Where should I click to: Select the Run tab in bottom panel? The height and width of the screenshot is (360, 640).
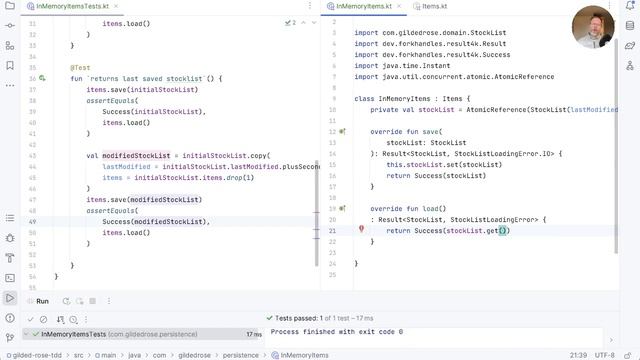[x=42, y=301]
